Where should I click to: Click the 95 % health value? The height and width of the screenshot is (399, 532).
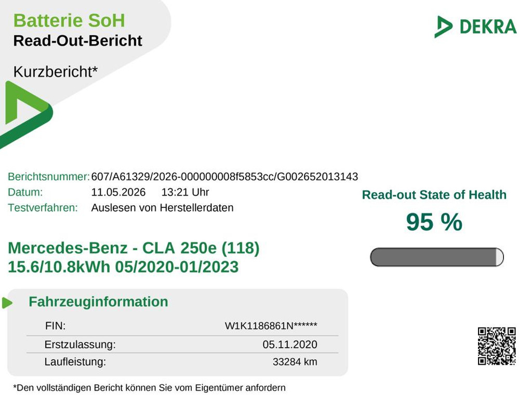tap(434, 222)
